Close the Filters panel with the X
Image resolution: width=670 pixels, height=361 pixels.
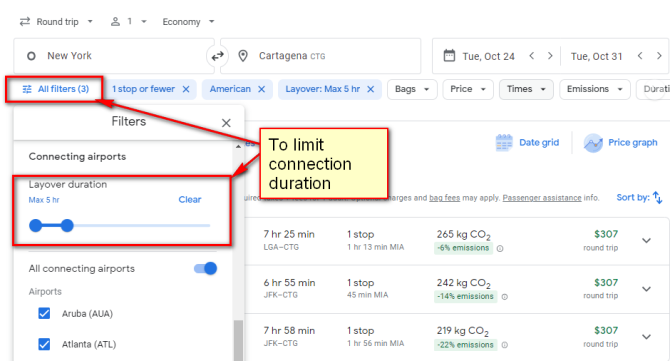226,123
